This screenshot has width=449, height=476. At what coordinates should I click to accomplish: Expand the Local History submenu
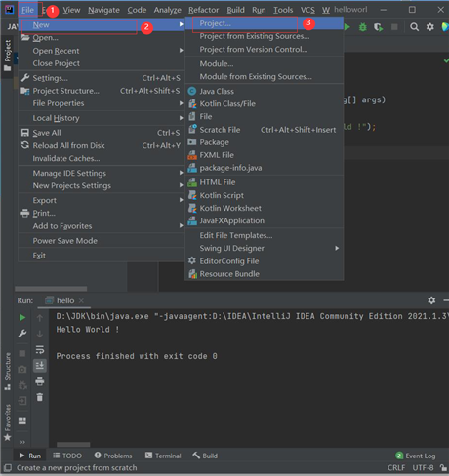click(102, 118)
